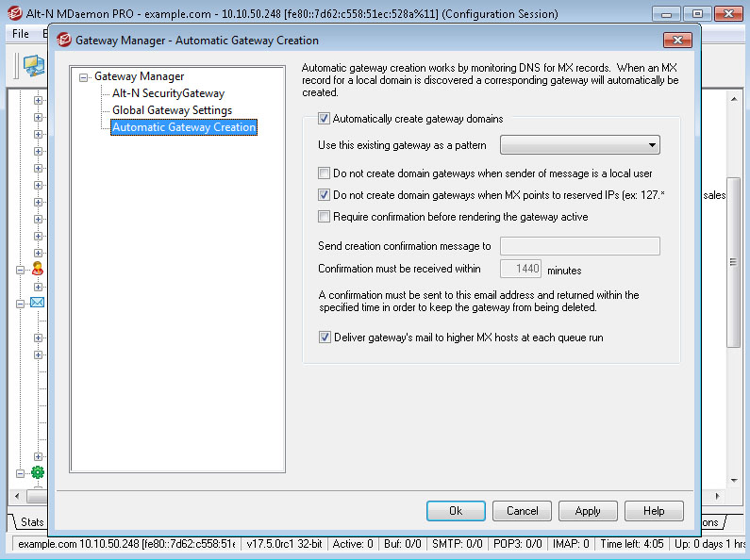Click the Apply button
This screenshot has height=560, width=750.
(x=588, y=511)
